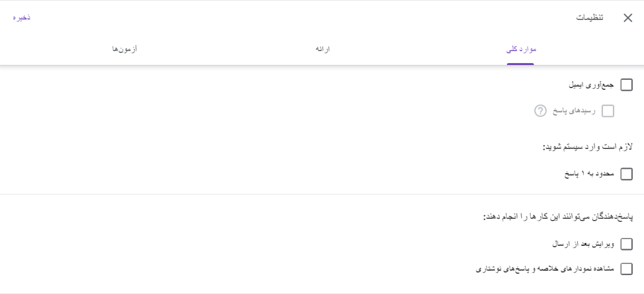Viewport: 644px width, 294px height.
Task: Click the مشاهده نمودارهای خلاصه و پاسخ‌های نوشتاری text
Action: pos(544,269)
